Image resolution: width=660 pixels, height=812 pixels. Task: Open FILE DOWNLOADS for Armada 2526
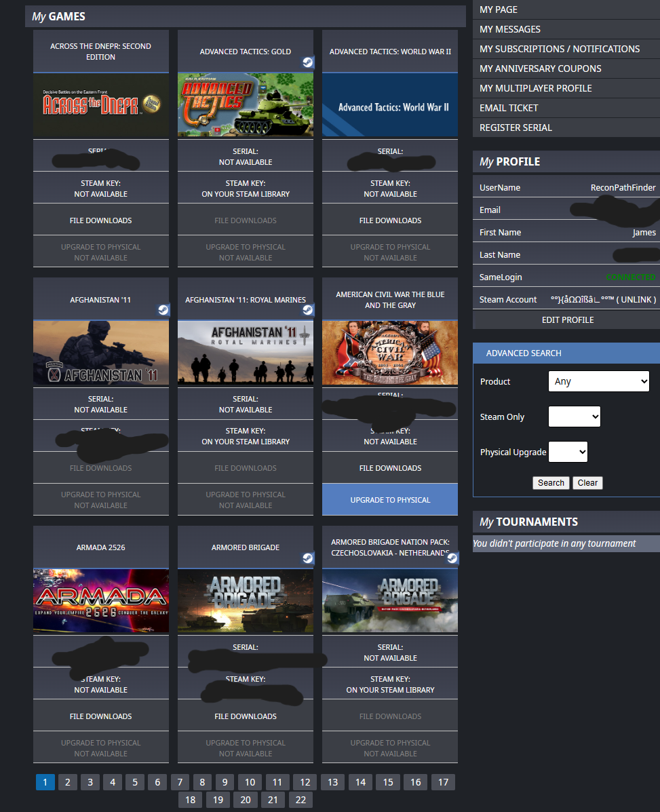click(x=101, y=716)
